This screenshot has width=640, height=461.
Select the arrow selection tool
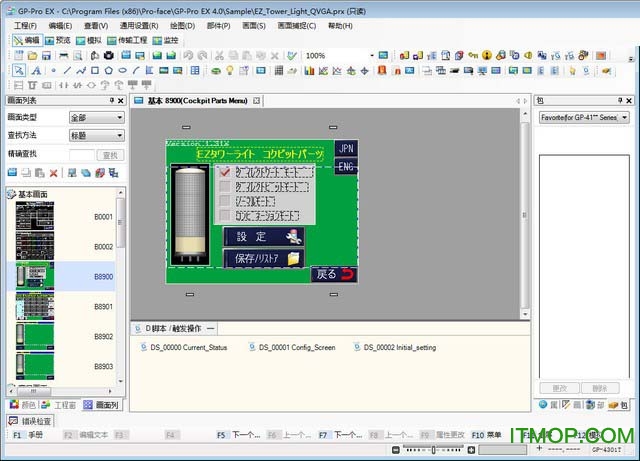[x=19, y=71]
